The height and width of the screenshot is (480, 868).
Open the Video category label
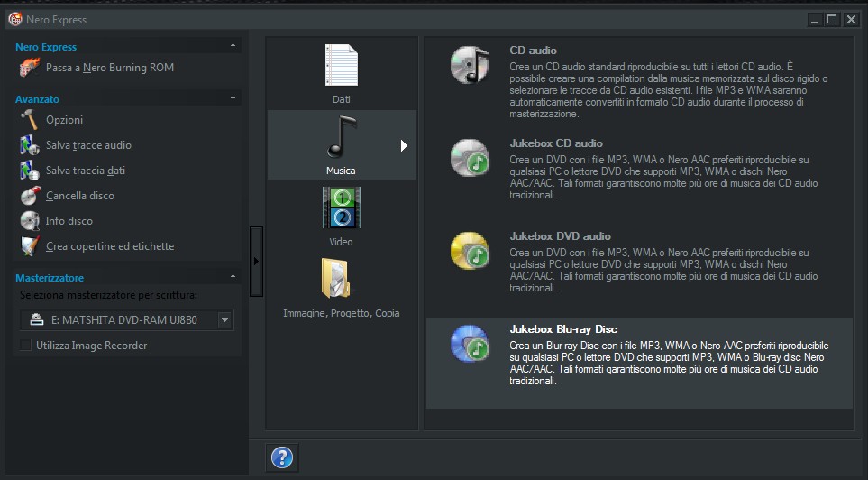341,242
